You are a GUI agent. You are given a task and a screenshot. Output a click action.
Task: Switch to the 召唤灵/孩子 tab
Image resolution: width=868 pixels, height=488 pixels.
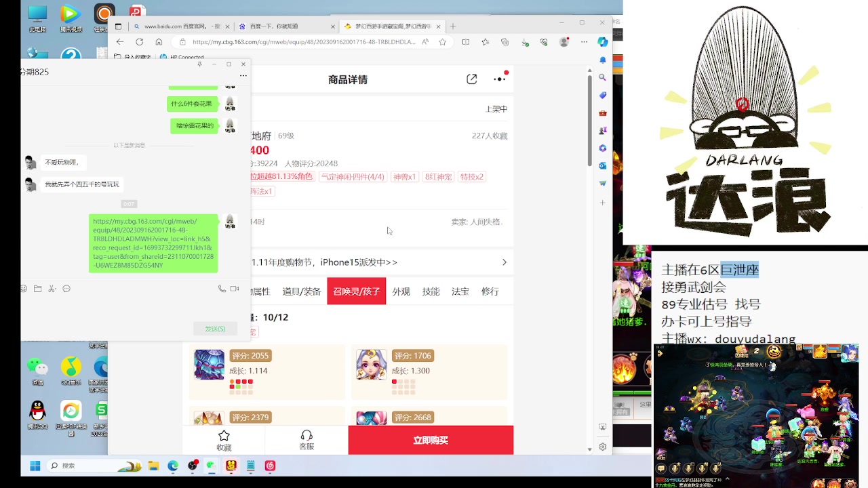(x=357, y=291)
